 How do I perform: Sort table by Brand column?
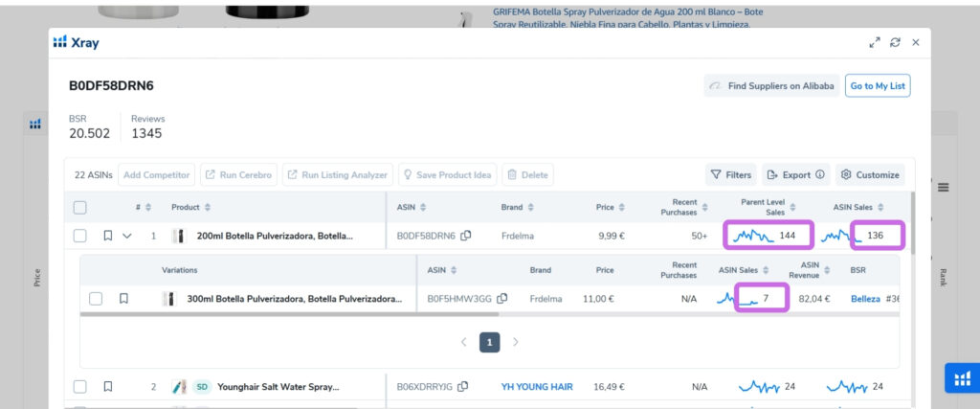518,207
